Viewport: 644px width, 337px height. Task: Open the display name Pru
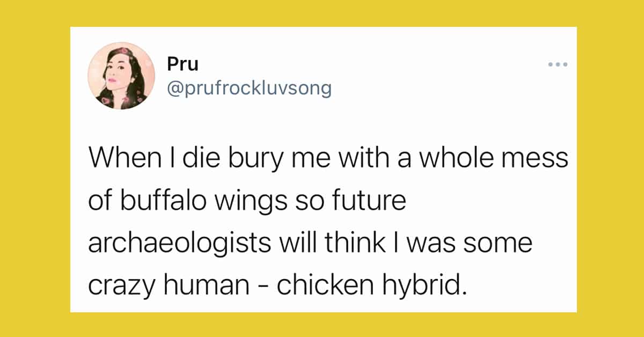pos(183,64)
